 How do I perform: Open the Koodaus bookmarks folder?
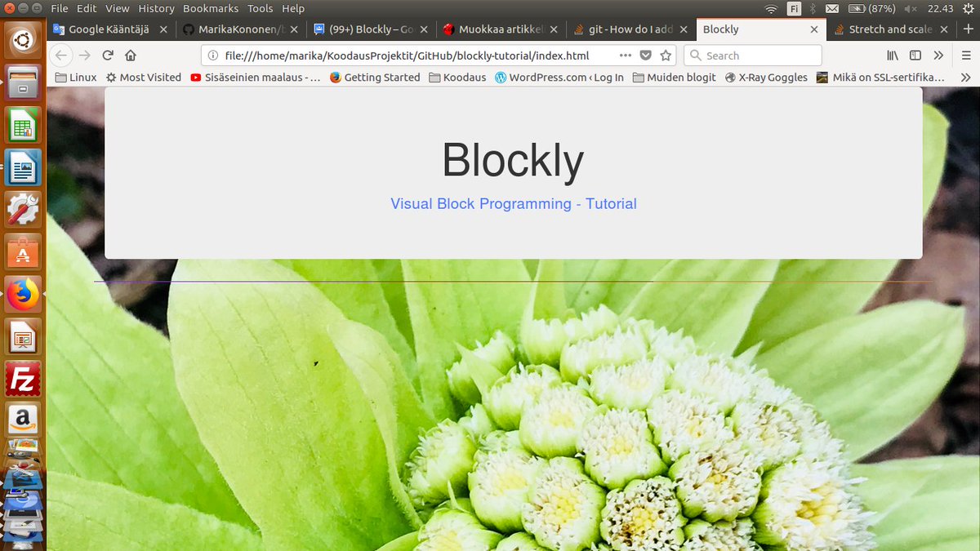coord(457,78)
